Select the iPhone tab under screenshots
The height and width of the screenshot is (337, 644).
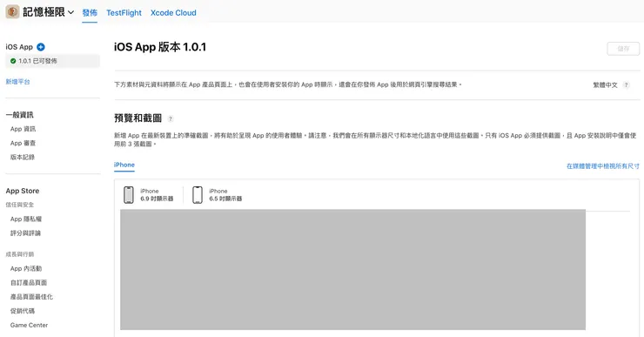tap(124, 165)
